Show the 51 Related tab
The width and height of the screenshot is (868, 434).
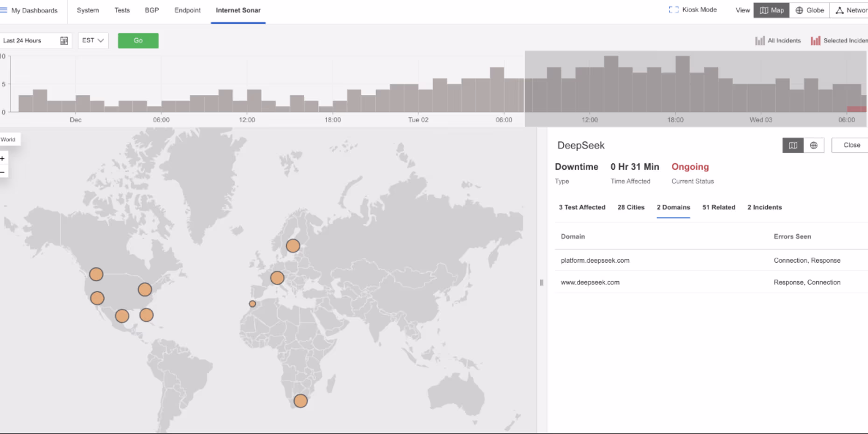719,207
